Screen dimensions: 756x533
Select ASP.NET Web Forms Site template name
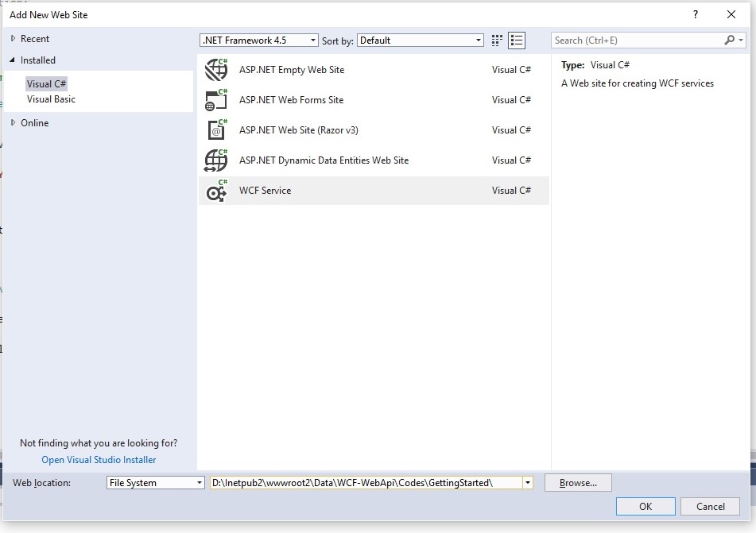click(291, 100)
